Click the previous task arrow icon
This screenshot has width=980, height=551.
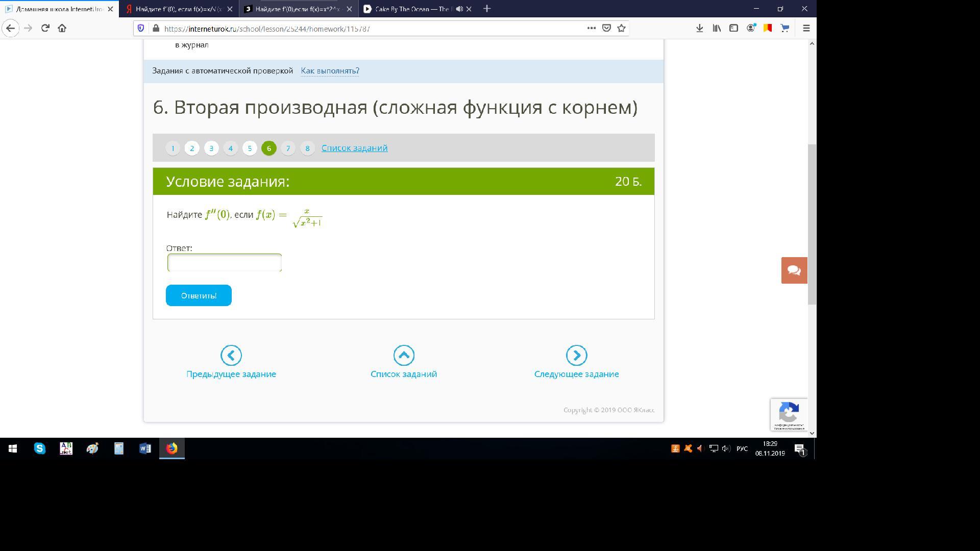click(x=231, y=355)
